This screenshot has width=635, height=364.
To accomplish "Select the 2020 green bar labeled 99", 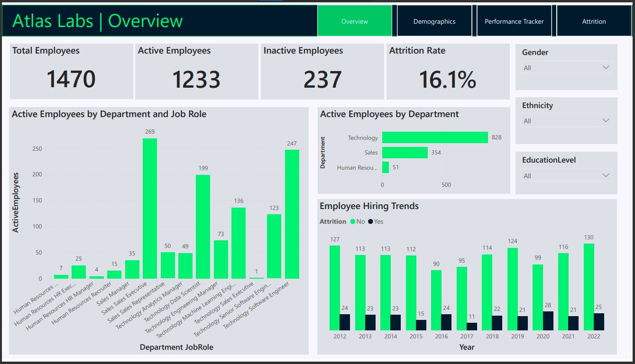I will 538,297.
